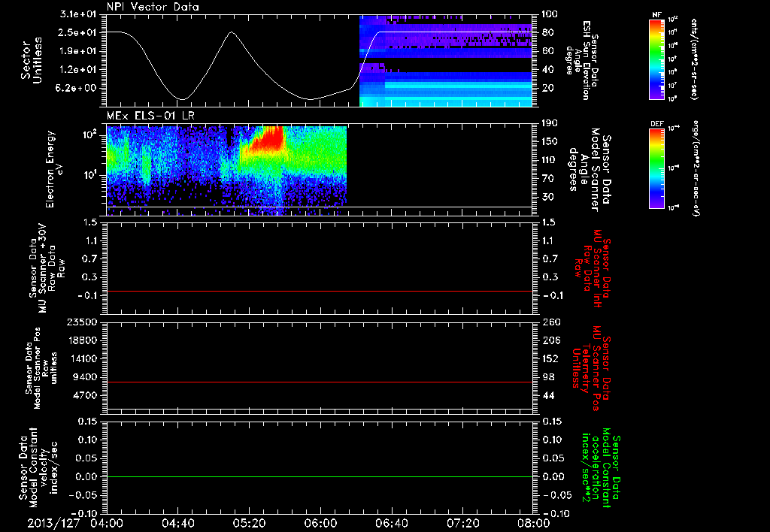Viewport: 770px width, 532px height.
Task: Click the 08:00 time tick label
Action: pyautogui.click(x=534, y=523)
